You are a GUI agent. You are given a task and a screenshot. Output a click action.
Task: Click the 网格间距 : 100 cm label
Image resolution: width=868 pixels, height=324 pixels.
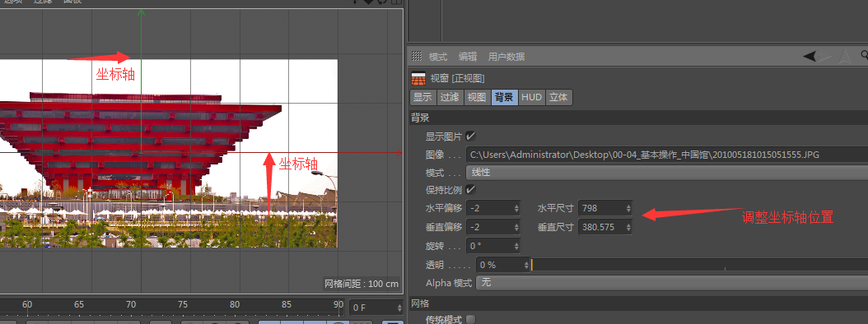362,284
